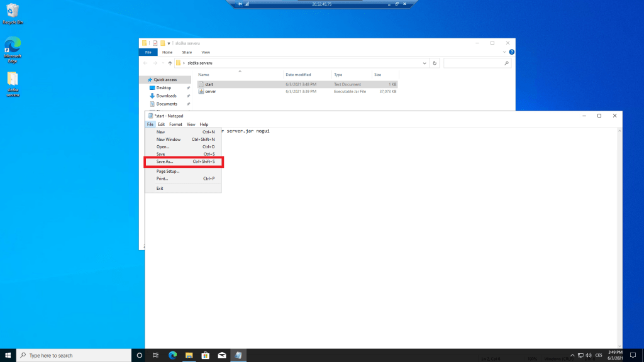Open File Explorer from the taskbar

[x=189, y=355]
